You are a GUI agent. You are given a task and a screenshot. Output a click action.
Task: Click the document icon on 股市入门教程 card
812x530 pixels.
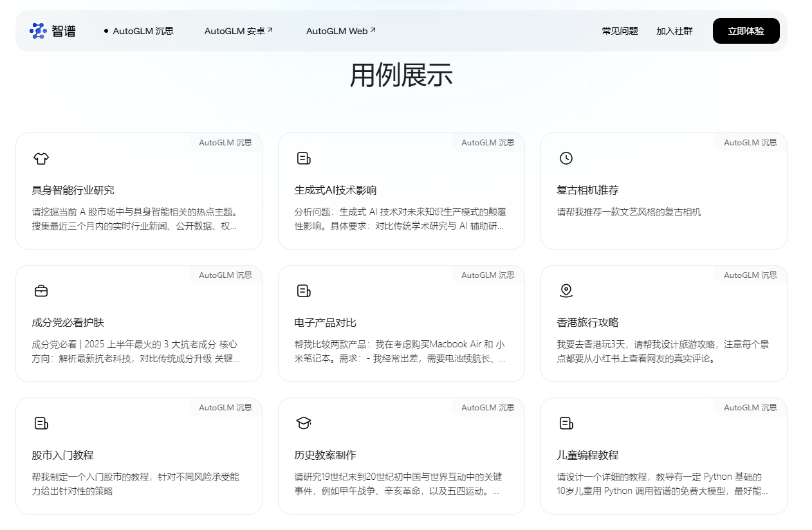tap(41, 423)
